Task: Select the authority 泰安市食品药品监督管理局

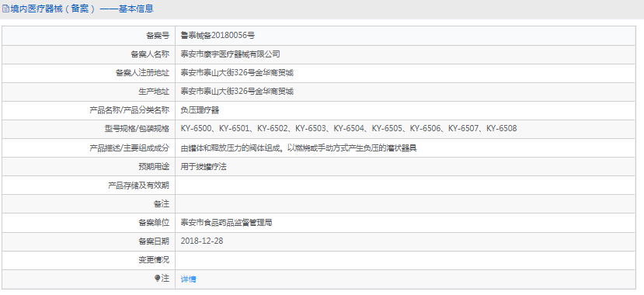Action: pyautogui.click(x=226, y=223)
